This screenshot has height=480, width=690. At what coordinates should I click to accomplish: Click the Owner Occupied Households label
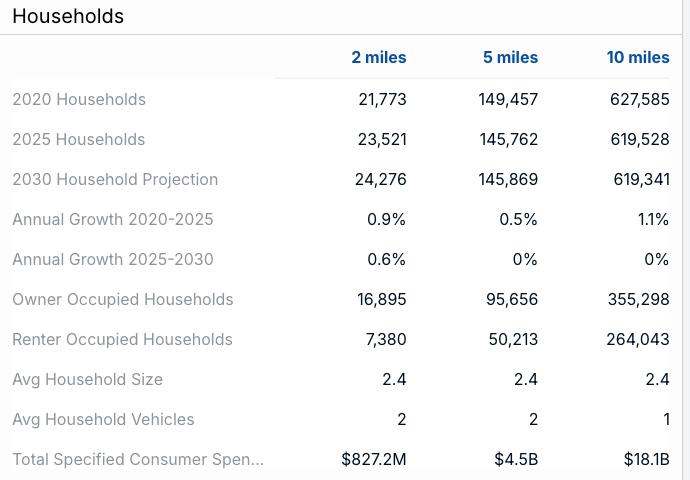(x=123, y=300)
